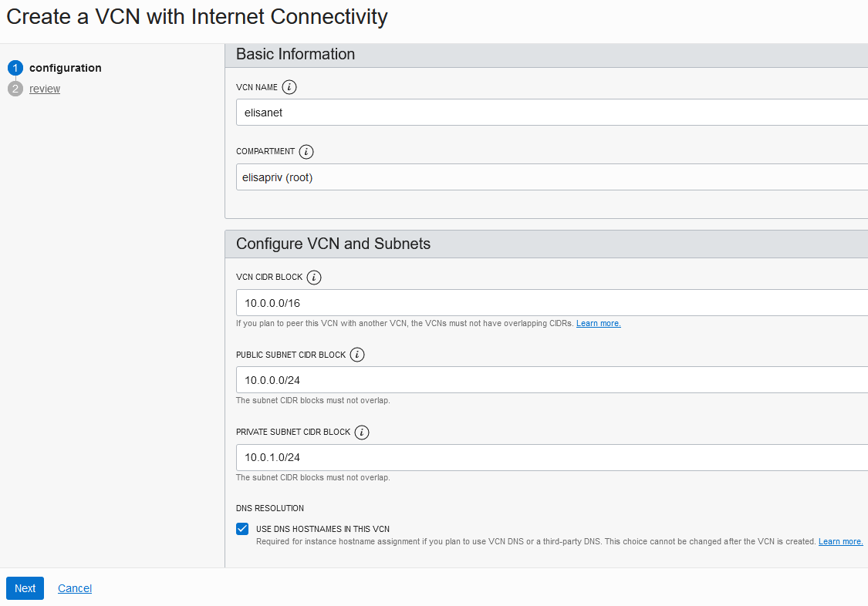Go to the review step link
This screenshot has height=606, width=868.
click(x=45, y=89)
